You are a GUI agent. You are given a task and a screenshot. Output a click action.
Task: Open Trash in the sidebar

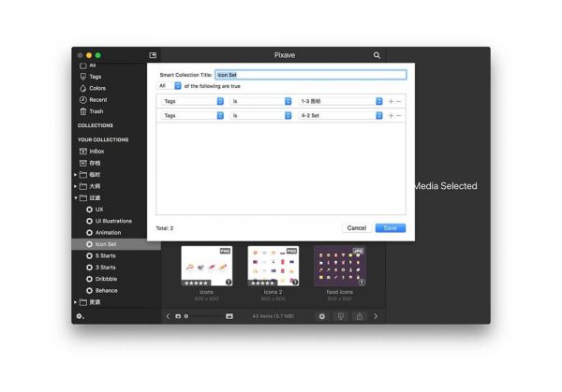(96, 111)
